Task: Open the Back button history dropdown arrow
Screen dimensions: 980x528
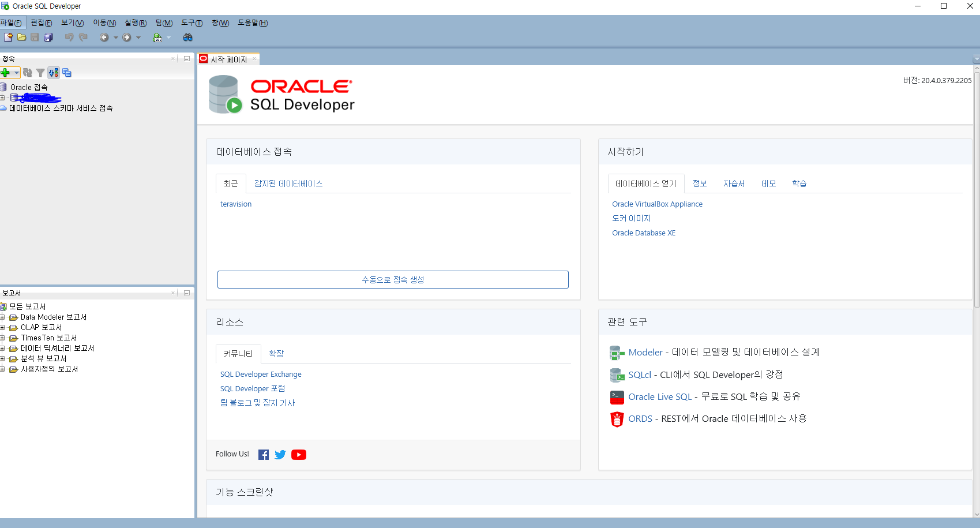Action: click(116, 38)
